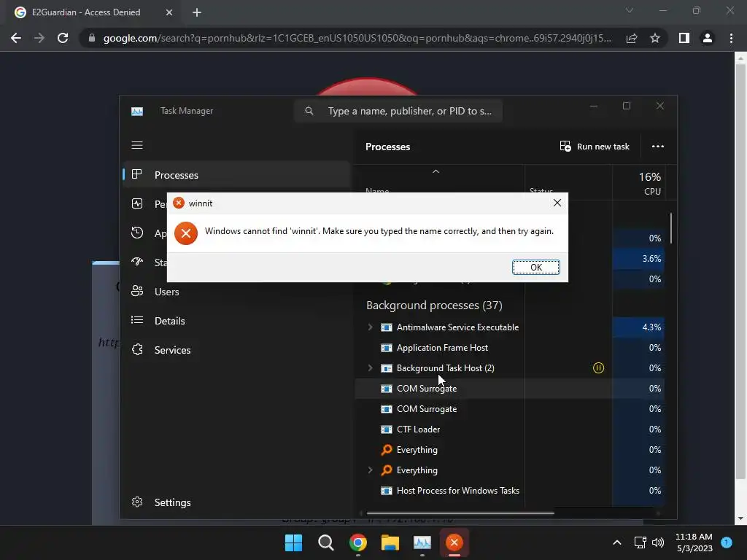
Task: Click the Task Manager horizontal scrollbar
Action: click(460, 513)
